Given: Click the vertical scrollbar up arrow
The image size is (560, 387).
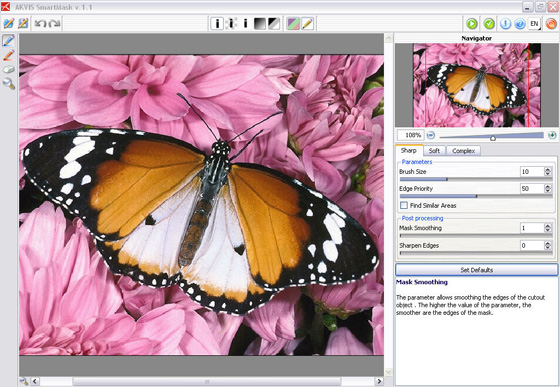Looking at the screenshot, I should pyautogui.click(x=389, y=38).
